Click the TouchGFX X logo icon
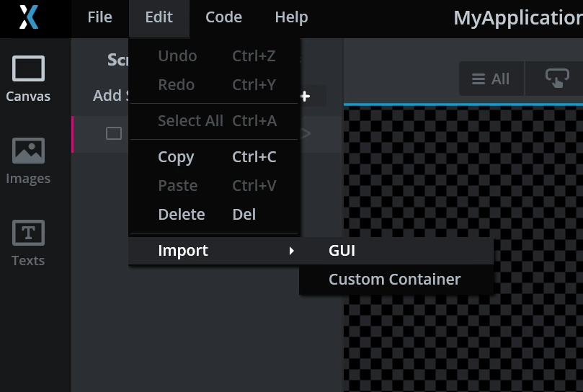This screenshot has width=583, height=392. [29, 17]
